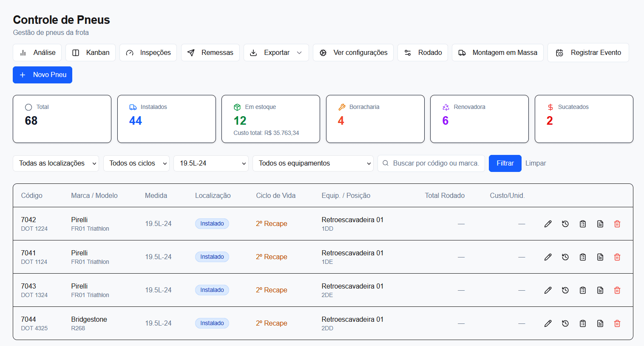The height and width of the screenshot is (346, 644).
Task: Expand the Todas as localizações dropdown
Action: [56, 163]
